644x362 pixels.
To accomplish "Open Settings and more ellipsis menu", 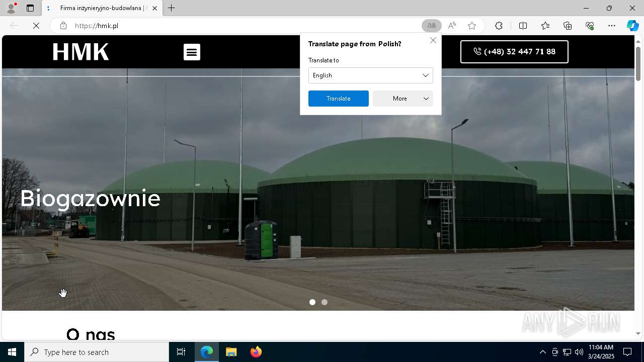I will tap(612, 26).
